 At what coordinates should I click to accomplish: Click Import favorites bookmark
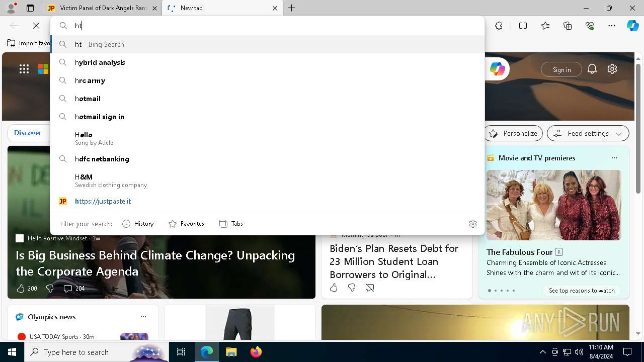coord(29,43)
